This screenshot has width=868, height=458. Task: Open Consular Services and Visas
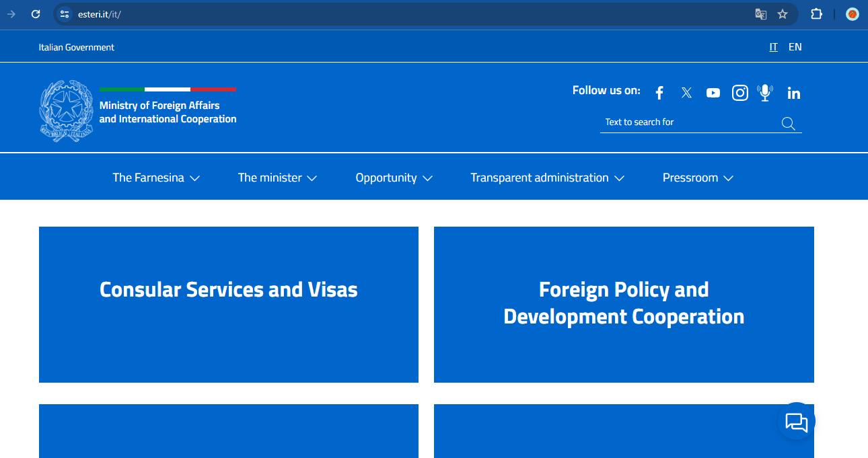pos(229,304)
